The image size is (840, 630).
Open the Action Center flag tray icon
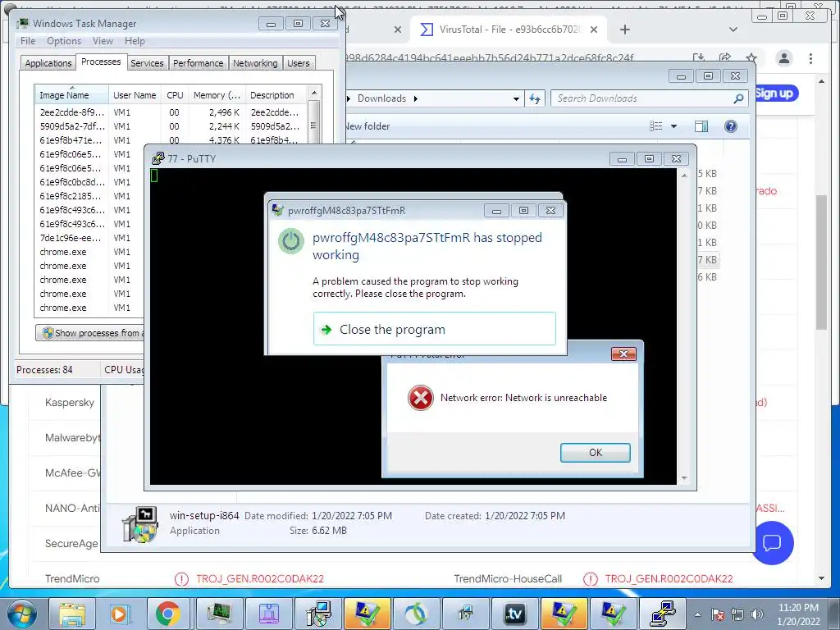718,614
